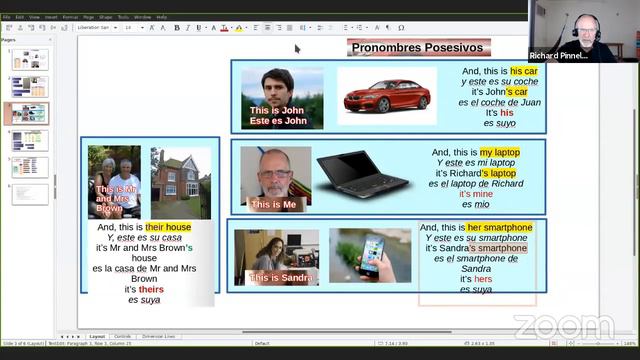Viewport: 640px width, 360px height.
Task: Toggle underline formatting
Action: (199, 28)
